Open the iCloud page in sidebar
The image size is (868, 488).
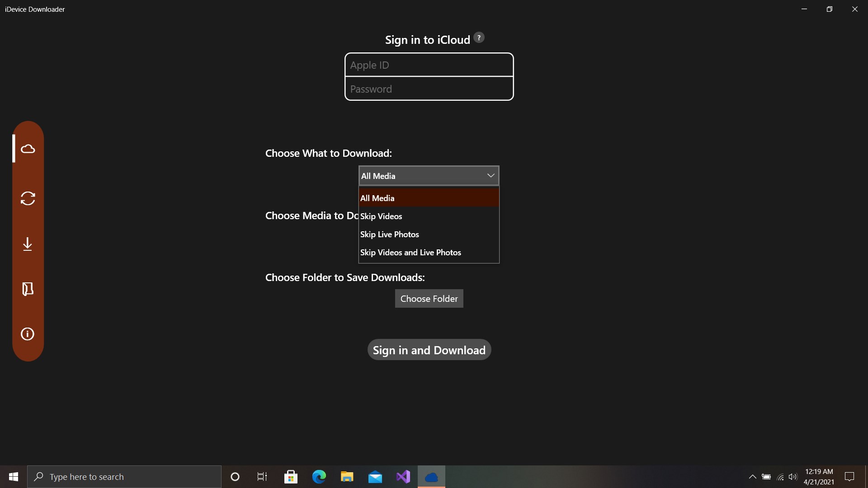click(28, 149)
